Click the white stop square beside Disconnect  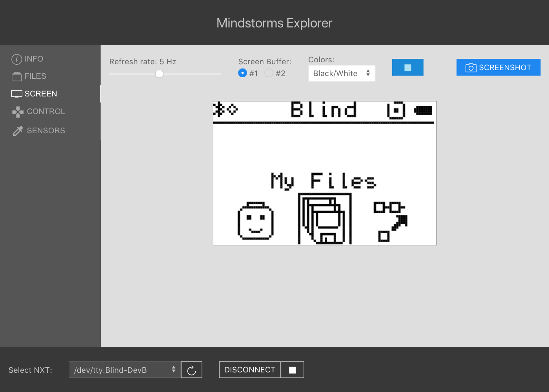[x=293, y=370]
